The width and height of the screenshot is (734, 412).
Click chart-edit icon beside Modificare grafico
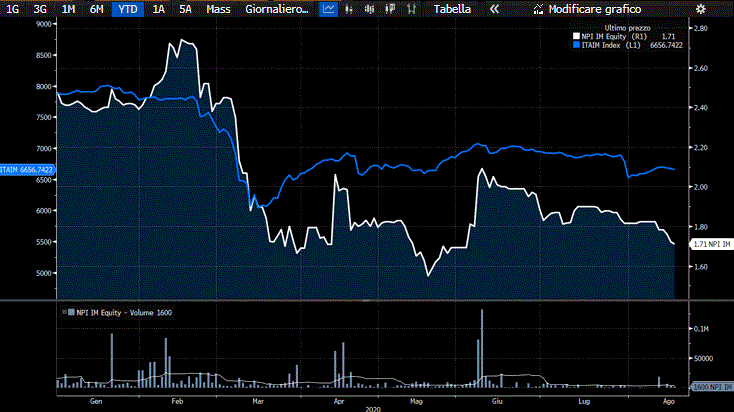coord(538,9)
